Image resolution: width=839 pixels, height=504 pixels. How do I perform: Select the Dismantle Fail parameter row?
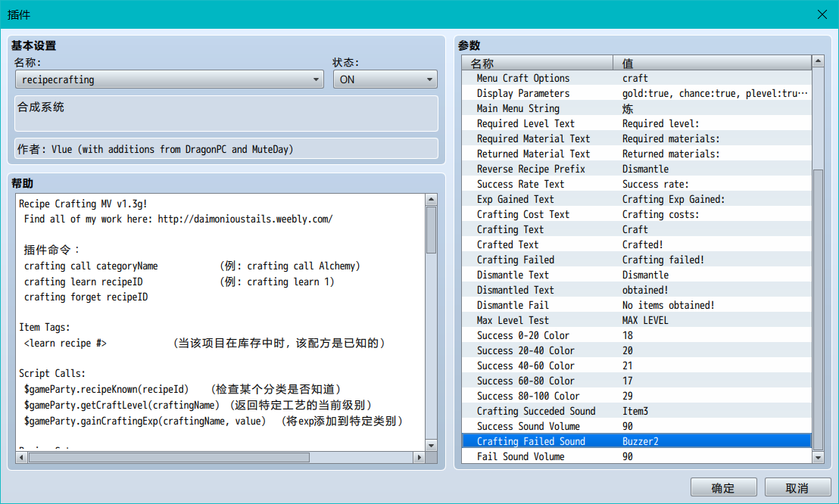coord(637,305)
